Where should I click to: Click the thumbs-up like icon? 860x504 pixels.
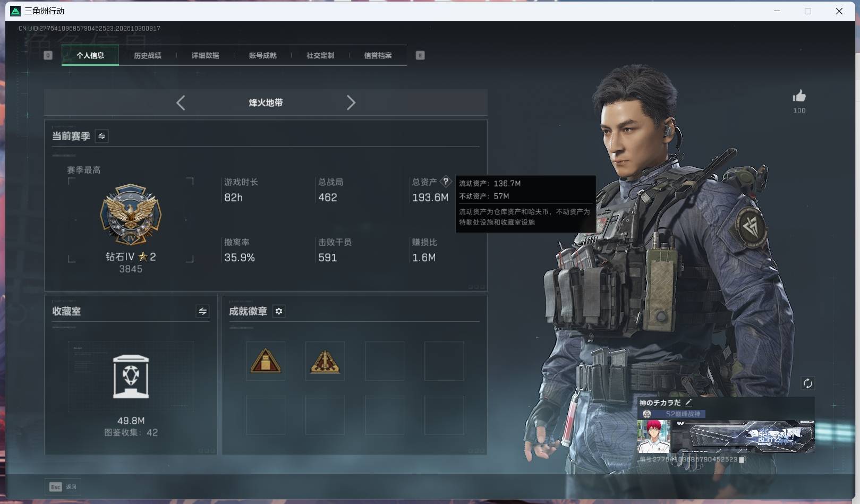point(799,96)
